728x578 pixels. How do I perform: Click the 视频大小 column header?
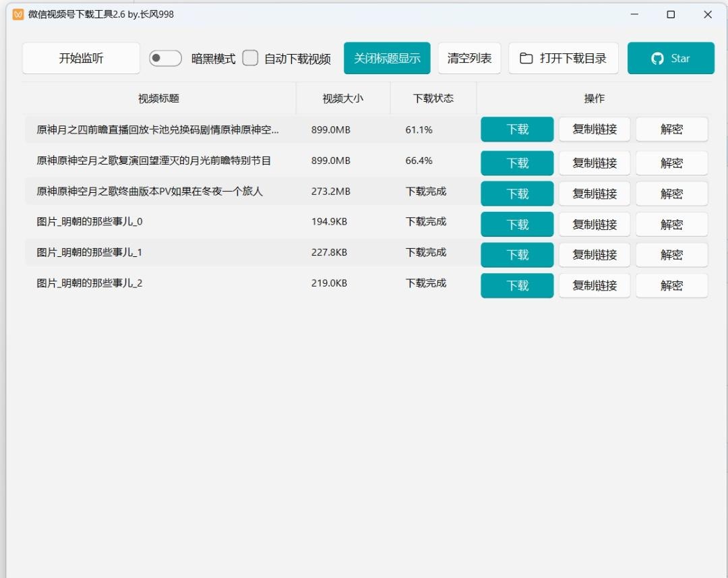click(x=342, y=98)
